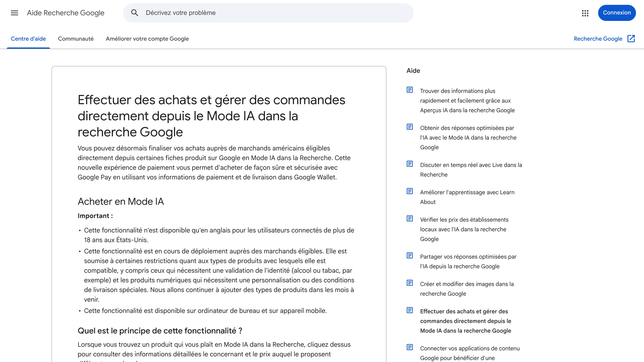Open Discuter en temps réel avec Live article

pyautogui.click(x=471, y=170)
